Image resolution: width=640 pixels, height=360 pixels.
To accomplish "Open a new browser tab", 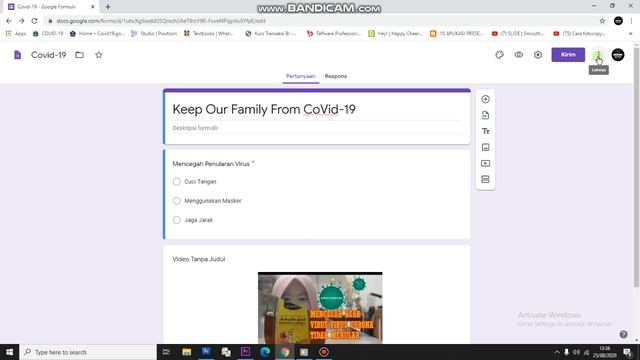I will 108,7.
